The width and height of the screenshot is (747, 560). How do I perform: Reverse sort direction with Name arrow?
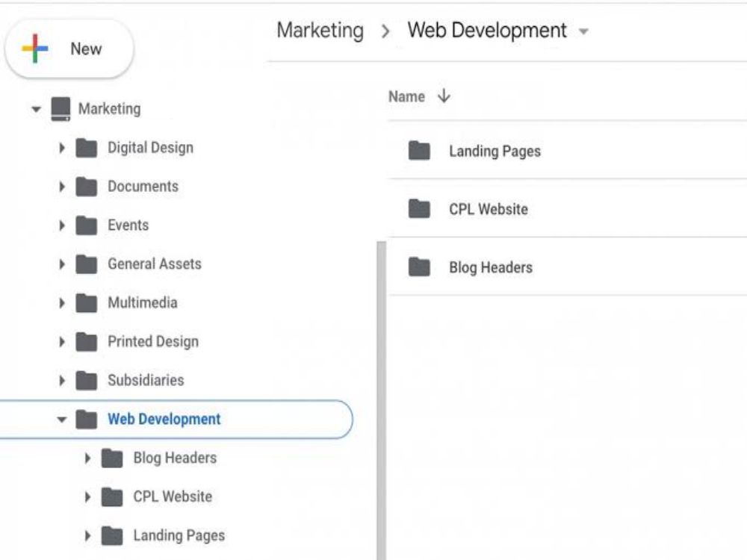[444, 96]
